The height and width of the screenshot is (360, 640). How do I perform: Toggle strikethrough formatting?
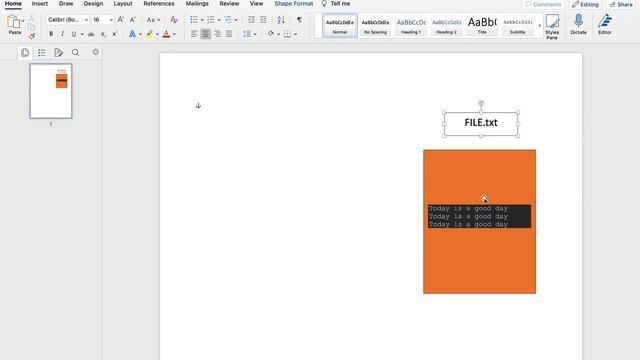point(91,34)
